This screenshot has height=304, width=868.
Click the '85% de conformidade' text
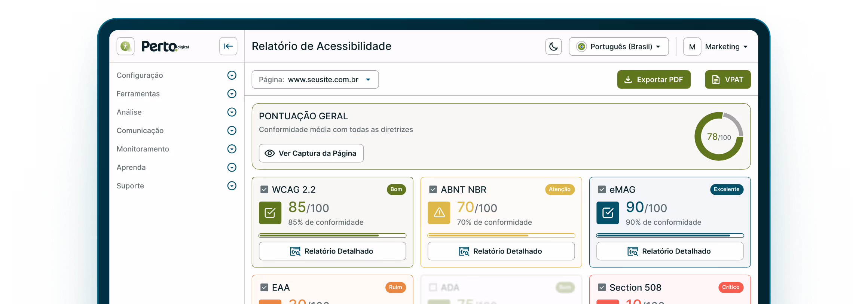coord(326,222)
